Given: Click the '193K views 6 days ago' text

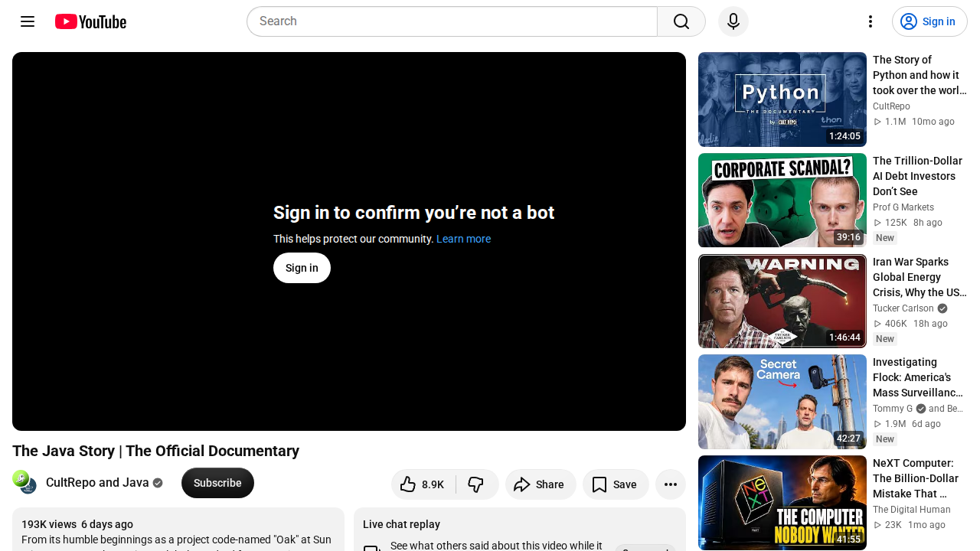Looking at the screenshot, I should (x=77, y=524).
